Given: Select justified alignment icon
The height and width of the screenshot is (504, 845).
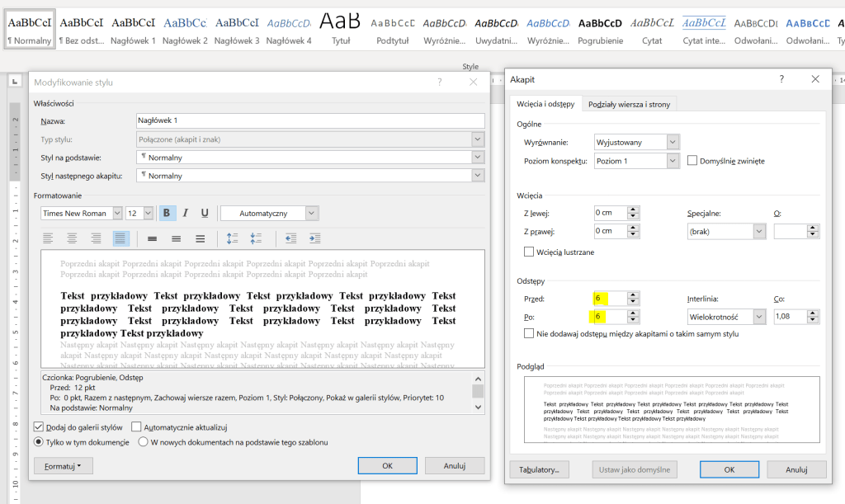Looking at the screenshot, I should [x=121, y=238].
